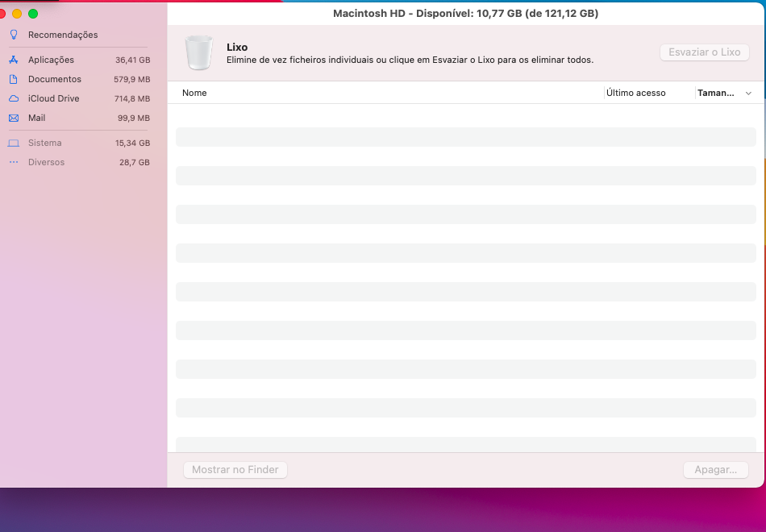Click the 36,41 GB Aplicações size
The image size is (766, 532).
[133, 60]
